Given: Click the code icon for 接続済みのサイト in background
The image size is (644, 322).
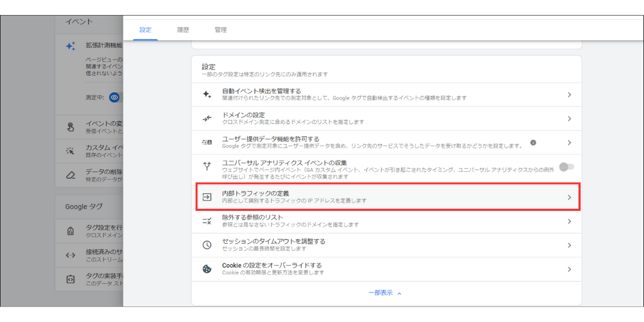Looking at the screenshot, I should [x=70, y=255].
